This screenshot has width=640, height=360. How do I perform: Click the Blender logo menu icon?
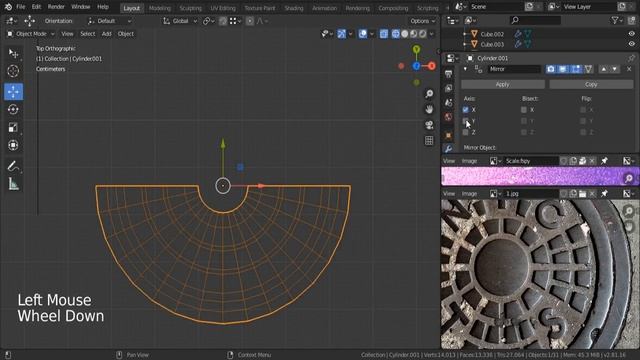click(x=8, y=7)
